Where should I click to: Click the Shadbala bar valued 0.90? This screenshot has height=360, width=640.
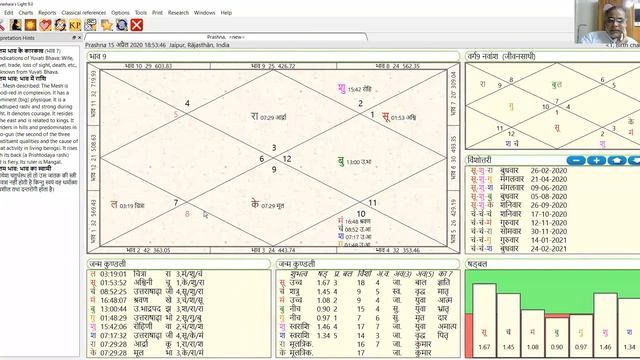pos(557,338)
